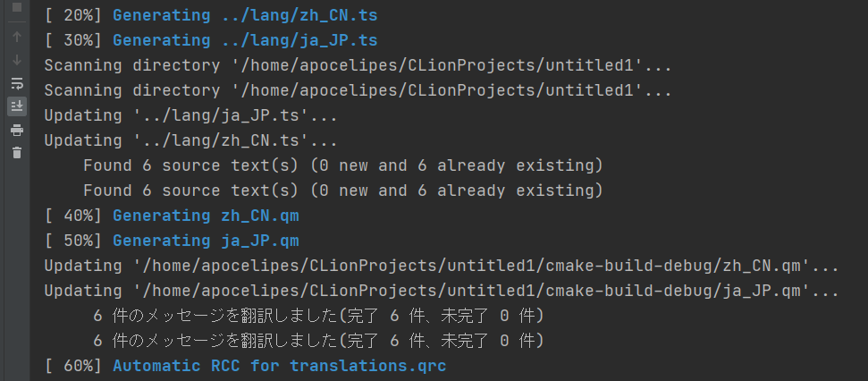Click the '[ 30%] Generating ../lang/ja_JP.ts' line
Image resolution: width=868 pixels, height=381 pixels.
click(x=211, y=40)
